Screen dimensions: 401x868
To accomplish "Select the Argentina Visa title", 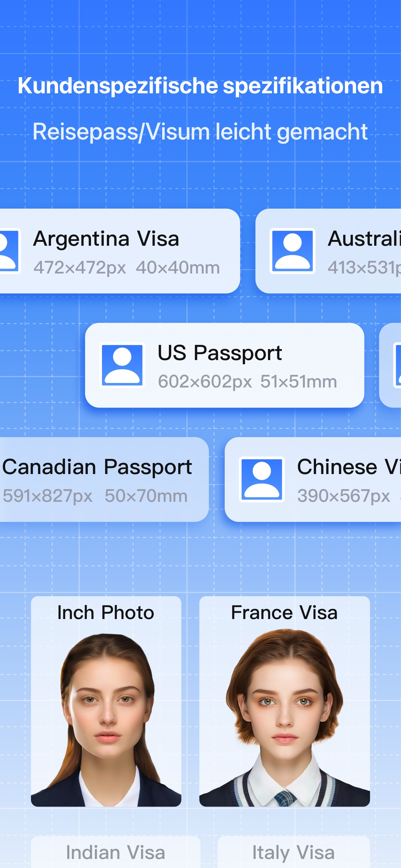I will point(106,239).
